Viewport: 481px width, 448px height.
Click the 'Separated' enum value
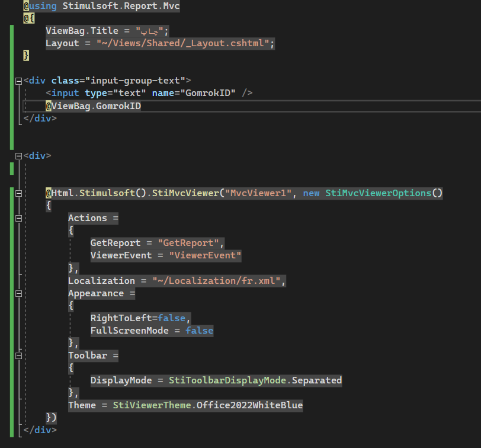point(317,380)
